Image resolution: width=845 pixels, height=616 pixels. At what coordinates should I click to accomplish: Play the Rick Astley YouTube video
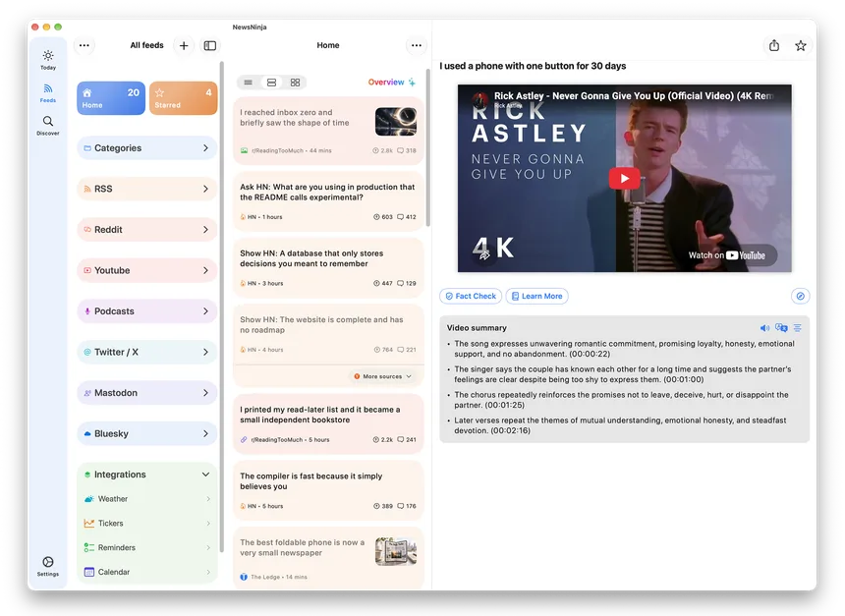624,179
